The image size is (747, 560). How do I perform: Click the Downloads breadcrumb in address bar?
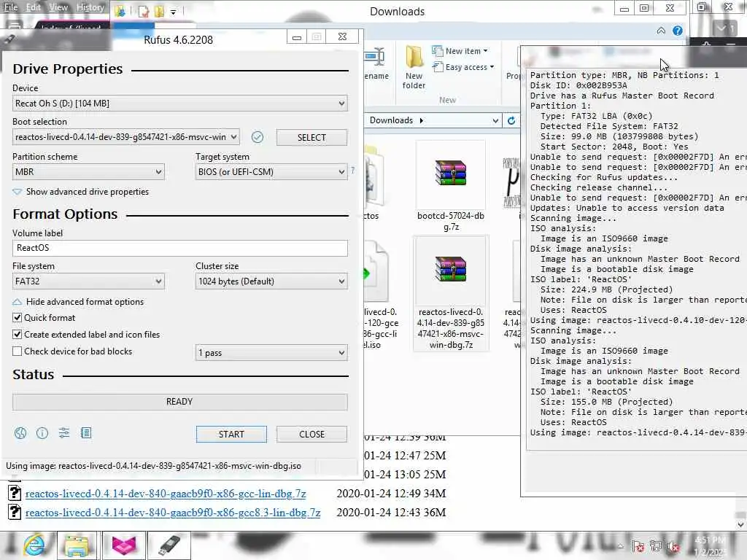(391, 120)
